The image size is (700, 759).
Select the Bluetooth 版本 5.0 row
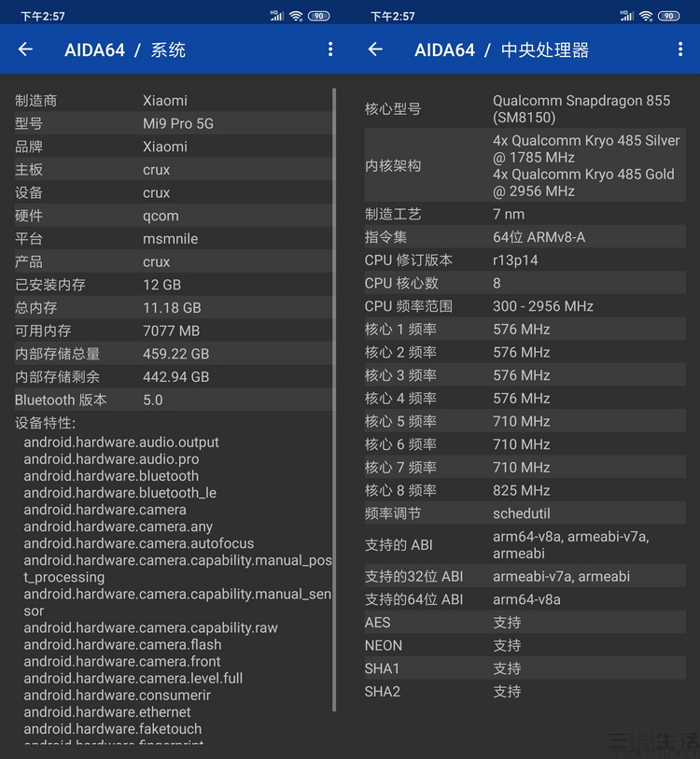click(174, 400)
